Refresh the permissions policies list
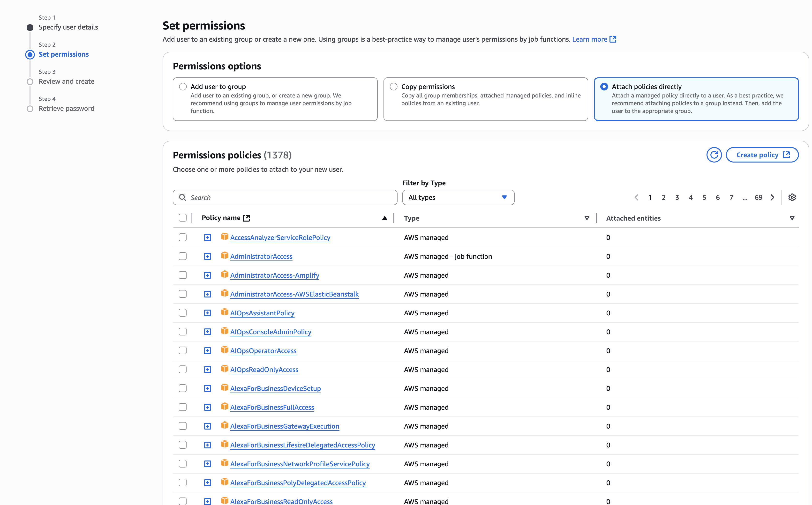The width and height of the screenshot is (812, 505). coord(714,155)
